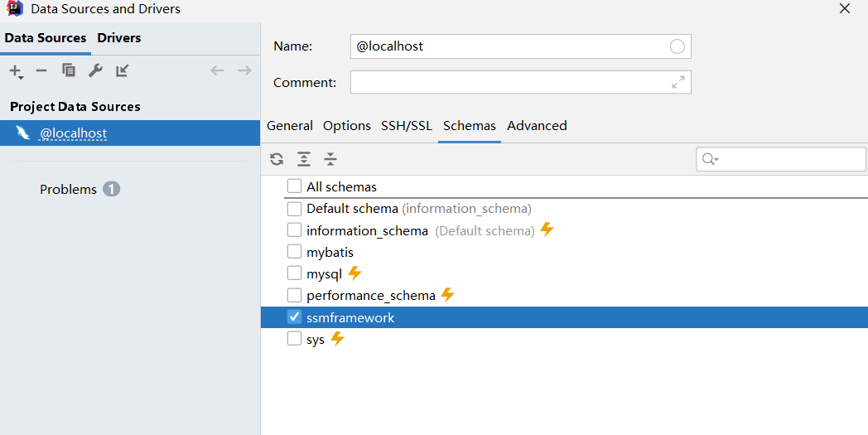Remove the selected data source with minus icon
The width and height of the screenshot is (868, 435).
coord(41,70)
